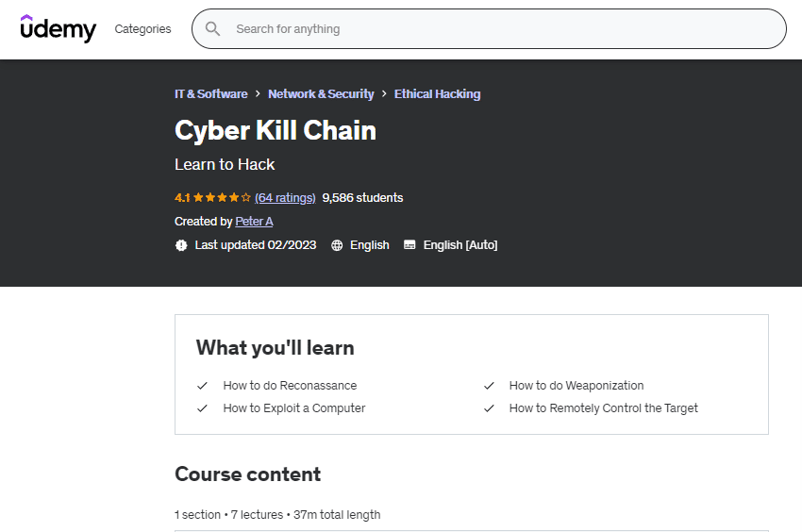Click the 4.1 rating score
The height and width of the screenshot is (532, 802).
[182, 198]
